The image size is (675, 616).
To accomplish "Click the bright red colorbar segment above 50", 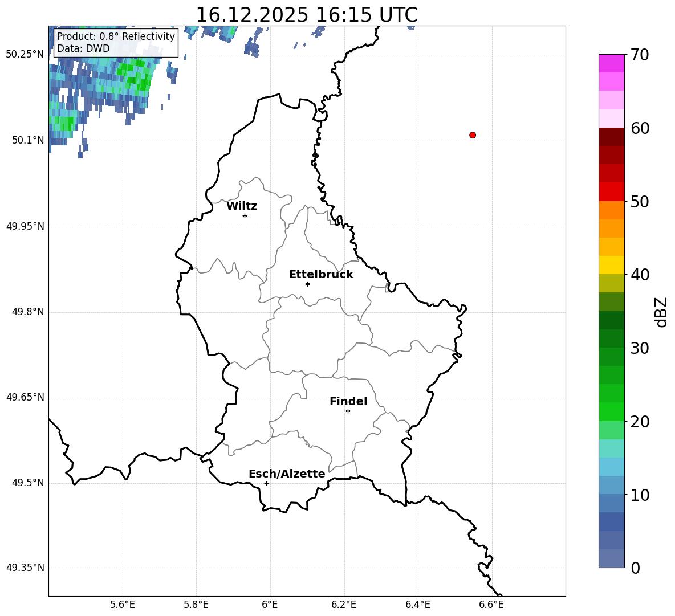I will coord(611,192).
